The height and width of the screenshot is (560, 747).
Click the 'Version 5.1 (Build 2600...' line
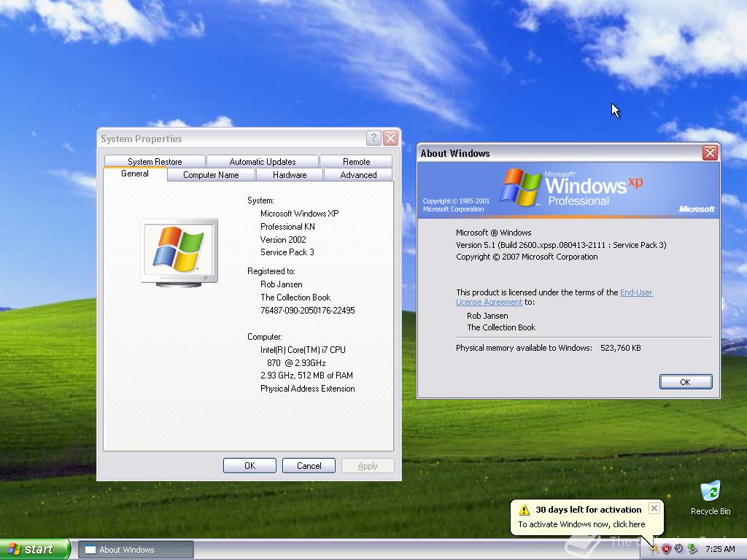pos(561,245)
